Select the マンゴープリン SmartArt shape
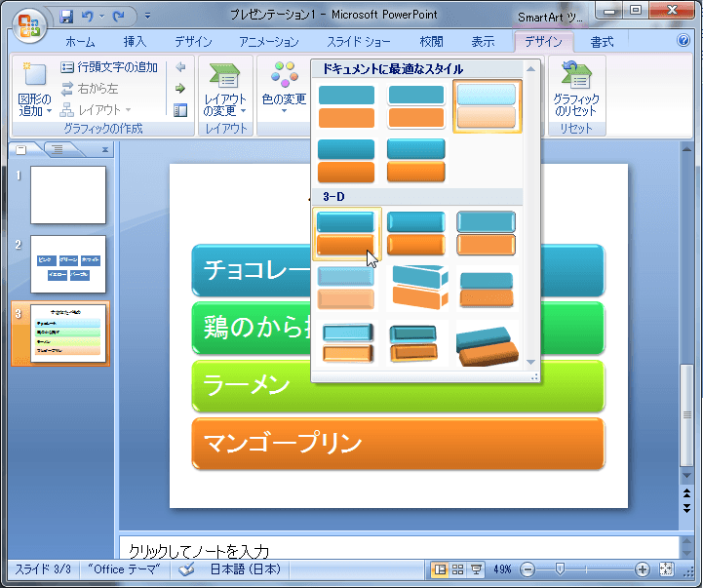The height and width of the screenshot is (588, 703). [x=398, y=443]
